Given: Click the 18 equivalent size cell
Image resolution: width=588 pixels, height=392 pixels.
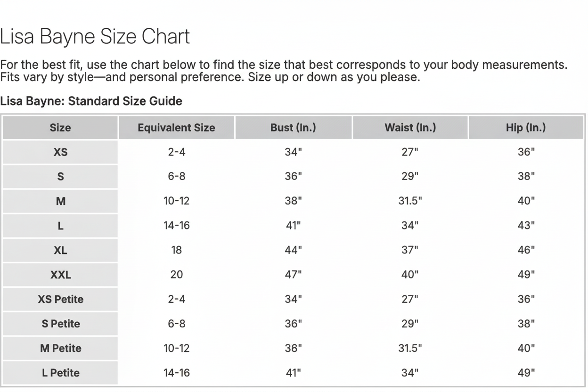Looking at the screenshot, I should click(176, 250).
